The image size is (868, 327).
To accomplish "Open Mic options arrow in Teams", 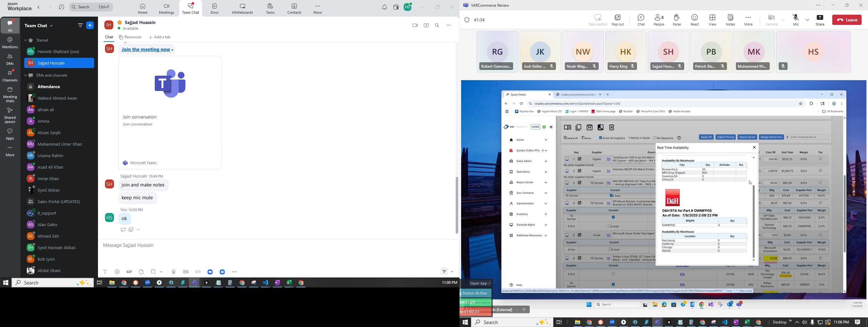I will click(x=807, y=20).
